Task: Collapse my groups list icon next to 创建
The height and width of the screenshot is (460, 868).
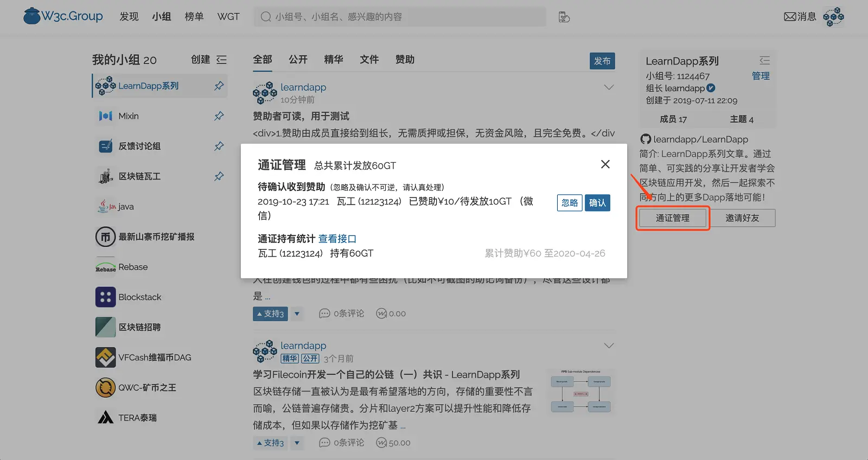Action: (x=221, y=60)
